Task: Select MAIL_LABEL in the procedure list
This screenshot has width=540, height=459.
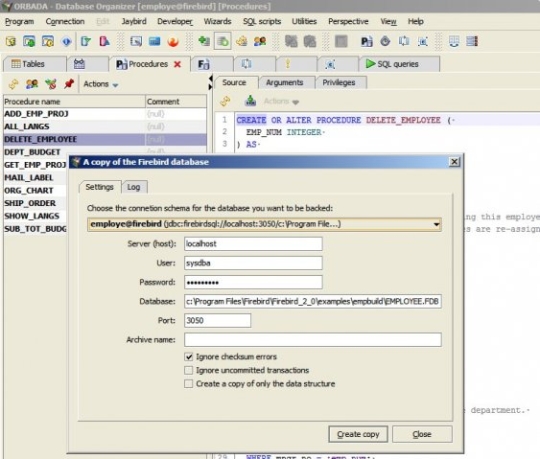Action: tap(35, 178)
